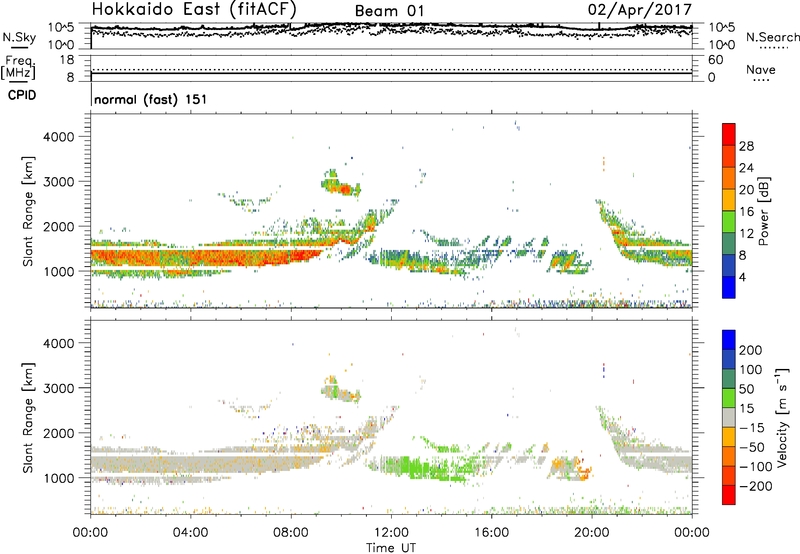Click the '04:00' time tick label

tap(190, 533)
